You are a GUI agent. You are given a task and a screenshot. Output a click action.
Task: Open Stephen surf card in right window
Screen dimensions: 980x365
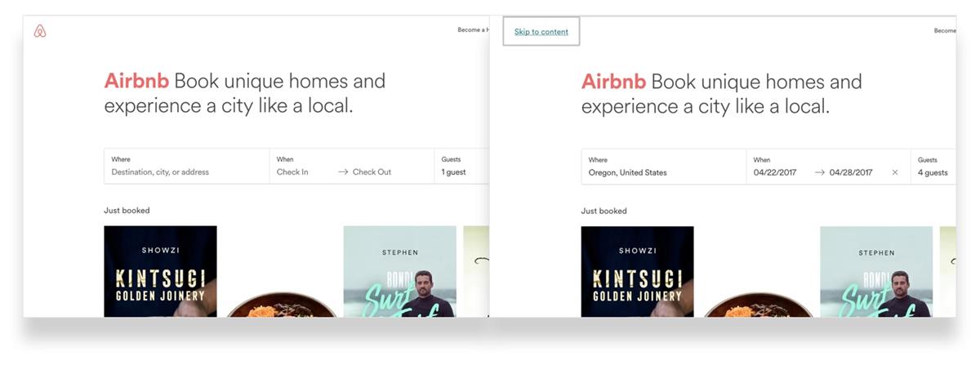pyautogui.click(x=876, y=272)
